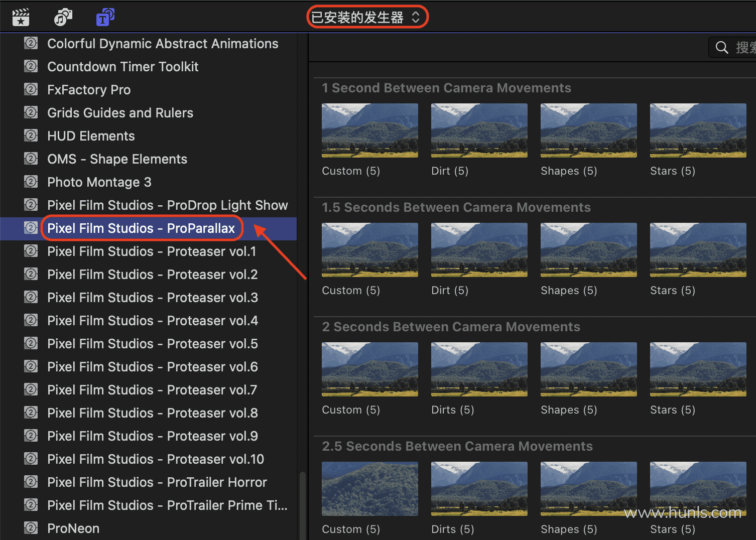Click the icon beside Proteaser vol.4
Viewport: 756px width, 540px height.
[x=31, y=320]
